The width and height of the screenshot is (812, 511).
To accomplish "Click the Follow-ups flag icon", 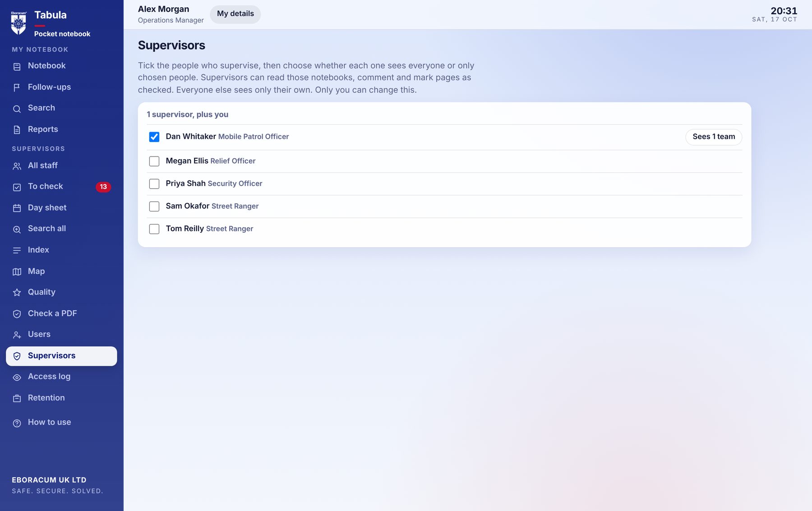I will click(x=17, y=87).
